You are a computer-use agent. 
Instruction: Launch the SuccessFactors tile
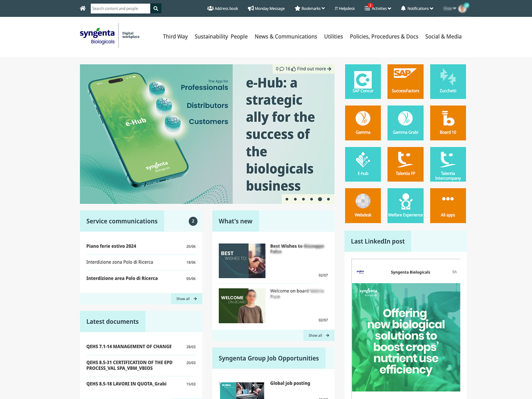pos(405,81)
